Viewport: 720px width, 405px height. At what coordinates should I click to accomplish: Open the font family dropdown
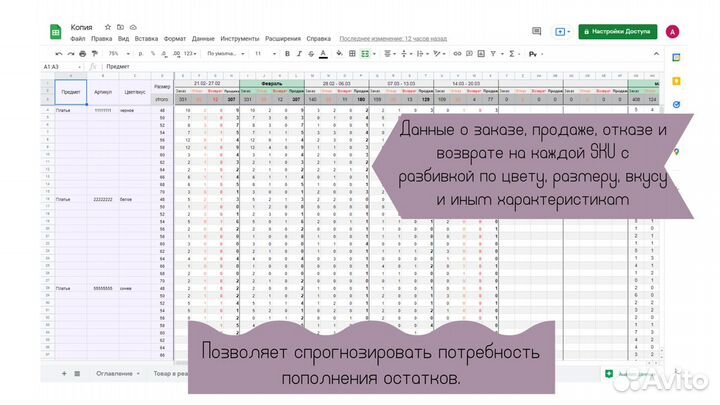pyautogui.click(x=225, y=54)
